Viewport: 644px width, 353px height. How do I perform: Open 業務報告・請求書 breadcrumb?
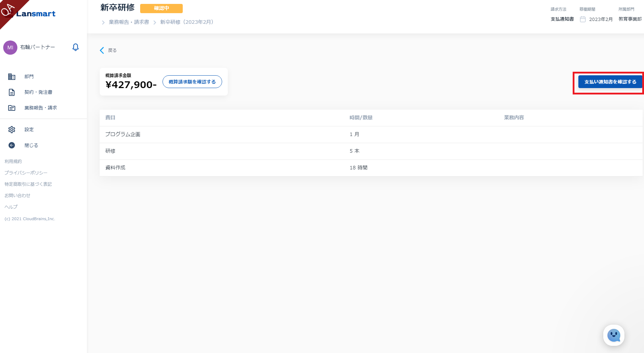coord(129,22)
